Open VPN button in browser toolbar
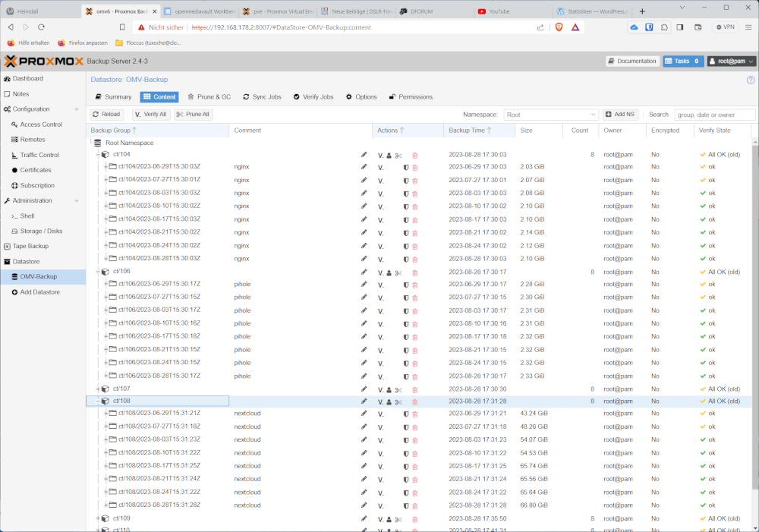This screenshot has height=532, width=759. click(x=726, y=27)
